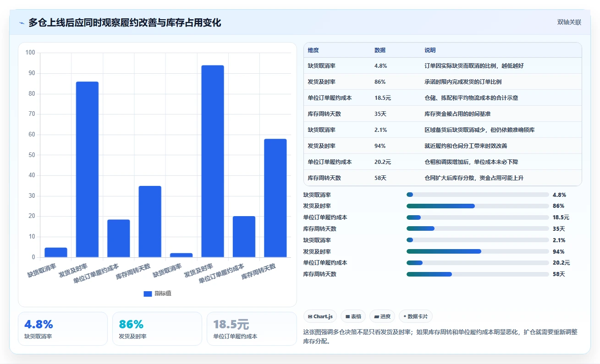Click the progress bar labeled 18.5元
Viewport: 600px width, 364px height.
(x=478, y=217)
